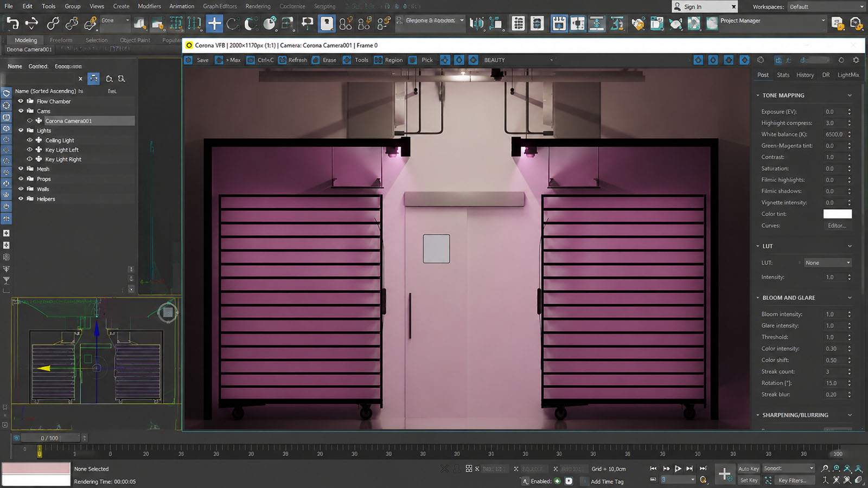Click the play animation button
868x488 pixels.
pos(678,468)
